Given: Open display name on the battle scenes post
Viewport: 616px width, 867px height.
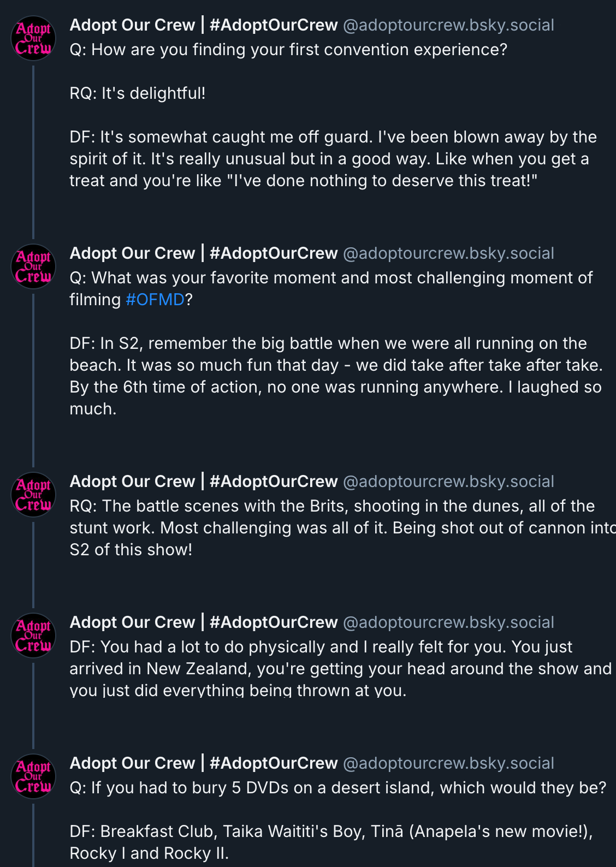Looking at the screenshot, I should click(x=203, y=482).
